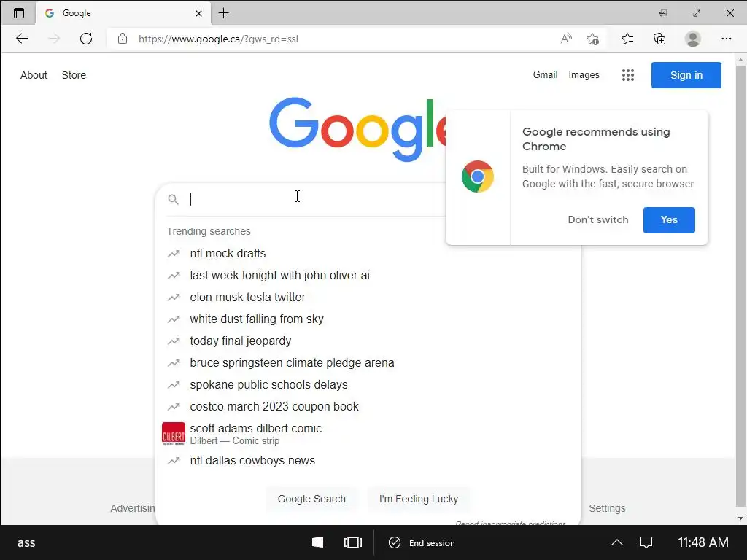
Task: Click the page vertical scrollbar
Action: pos(740,286)
